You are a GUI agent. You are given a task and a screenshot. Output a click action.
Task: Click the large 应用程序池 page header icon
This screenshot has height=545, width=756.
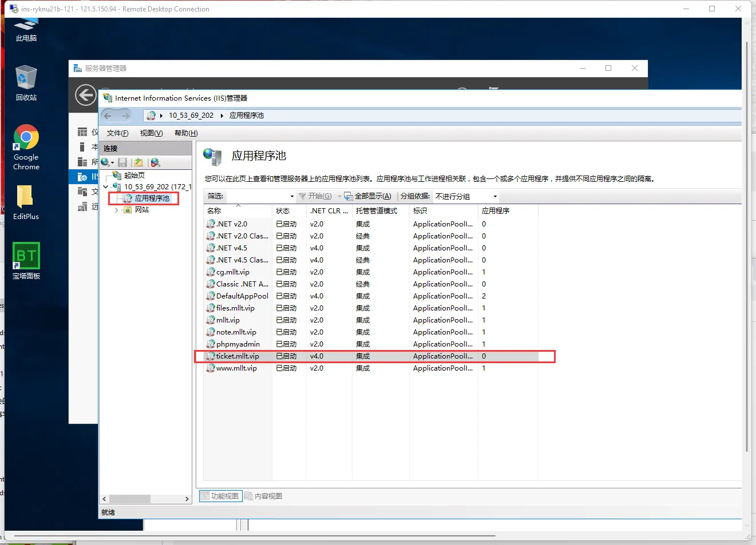point(212,157)
